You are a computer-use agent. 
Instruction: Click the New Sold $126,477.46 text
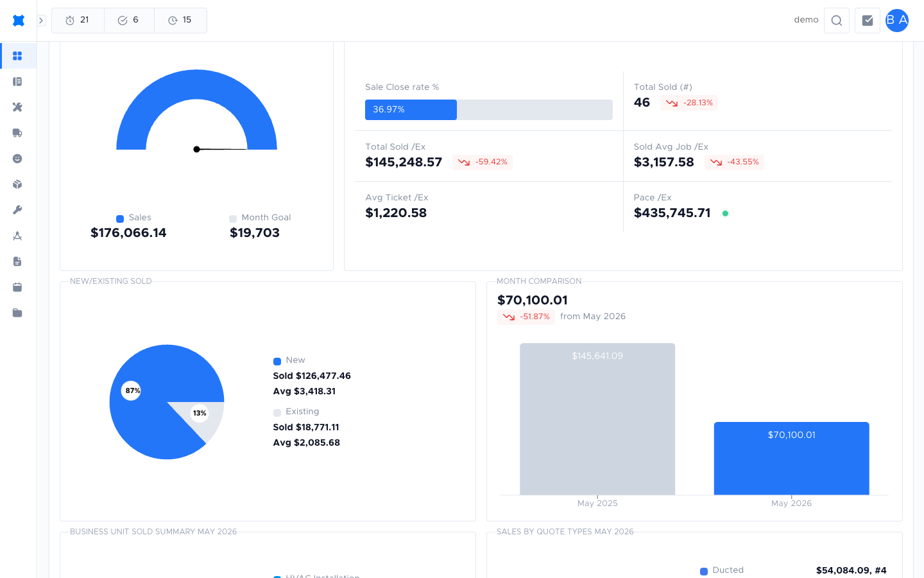(312, 376)
